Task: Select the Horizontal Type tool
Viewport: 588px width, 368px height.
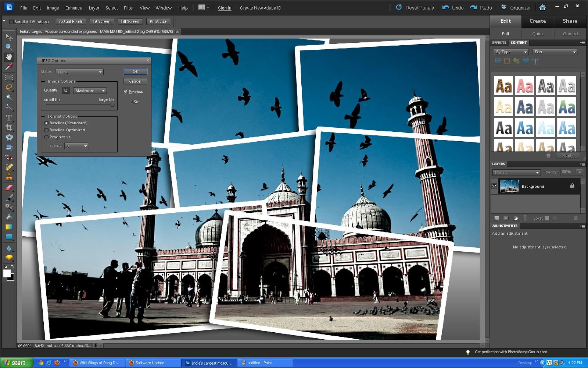Action: pyautogui.click(x=9, y=117)
